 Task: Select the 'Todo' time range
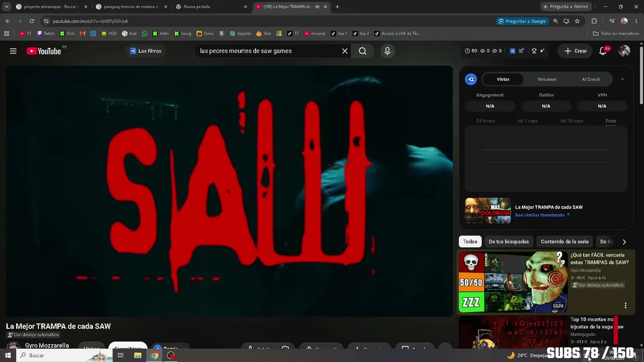coord(611,121)
